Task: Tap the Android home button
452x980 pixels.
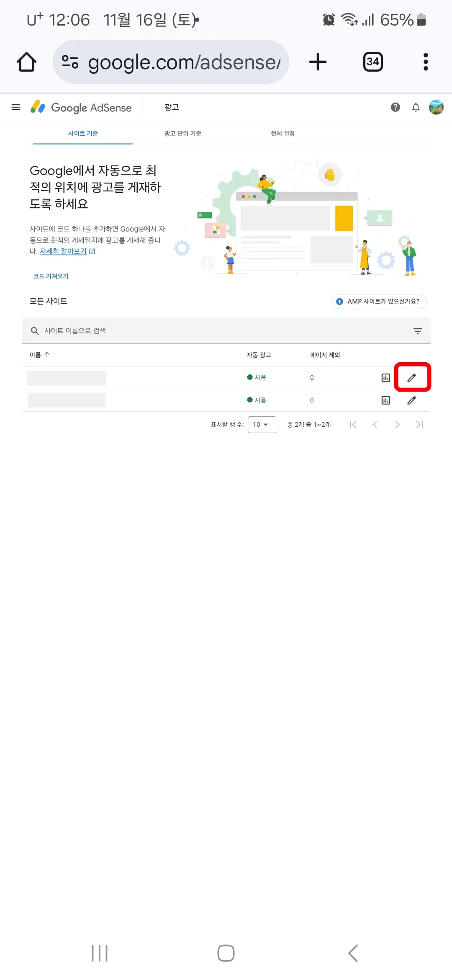Action: [226, 953]
